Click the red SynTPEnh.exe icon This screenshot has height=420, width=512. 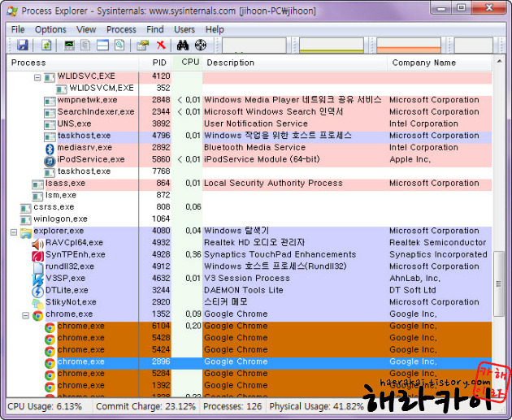[38, 256]
